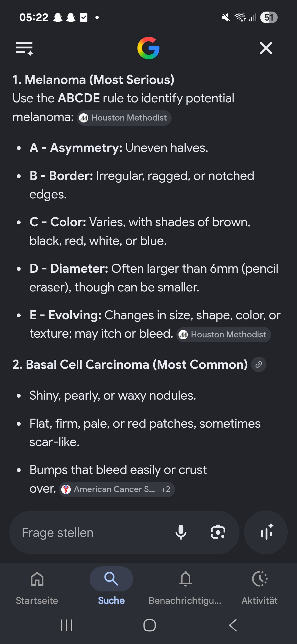The image size is (297, 644).
Task: Open Houston Methodist chip after Evolving
Action: click(x=224, y=335)
